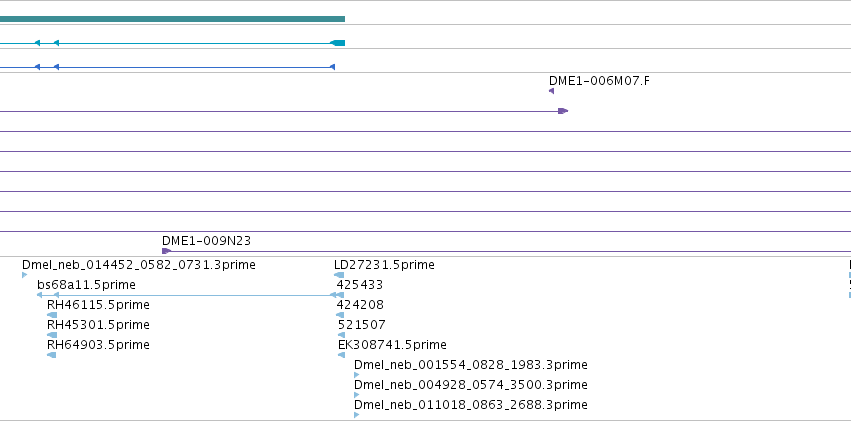Image resolution: width=851 pixels, height=421 pixels.
Task: Click the Dmel_neb_001554_0828_1983.3prime arrow glyph
Action: pyautogui.click(x=357, y=375)
